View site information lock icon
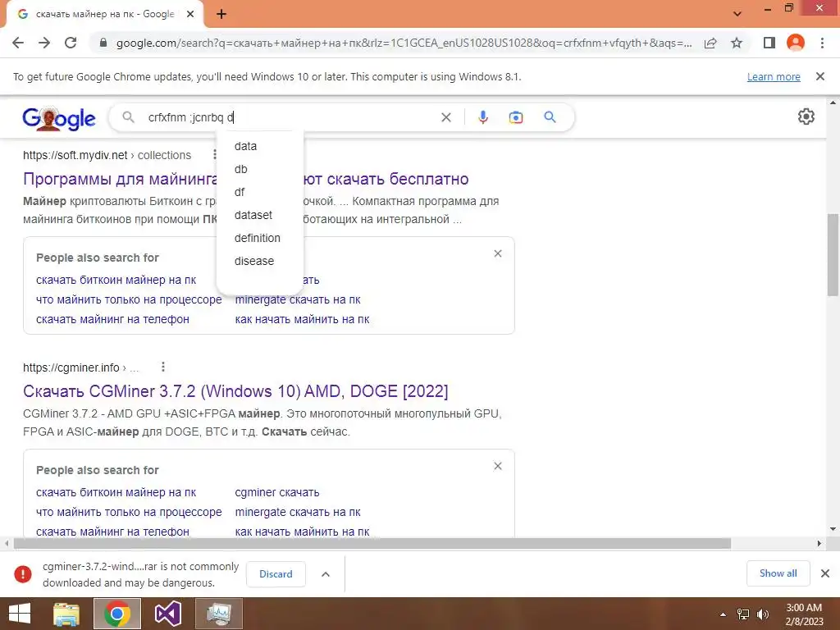This screenshot has height=630, width=840. pyautogui.click(x=103, y=43)
